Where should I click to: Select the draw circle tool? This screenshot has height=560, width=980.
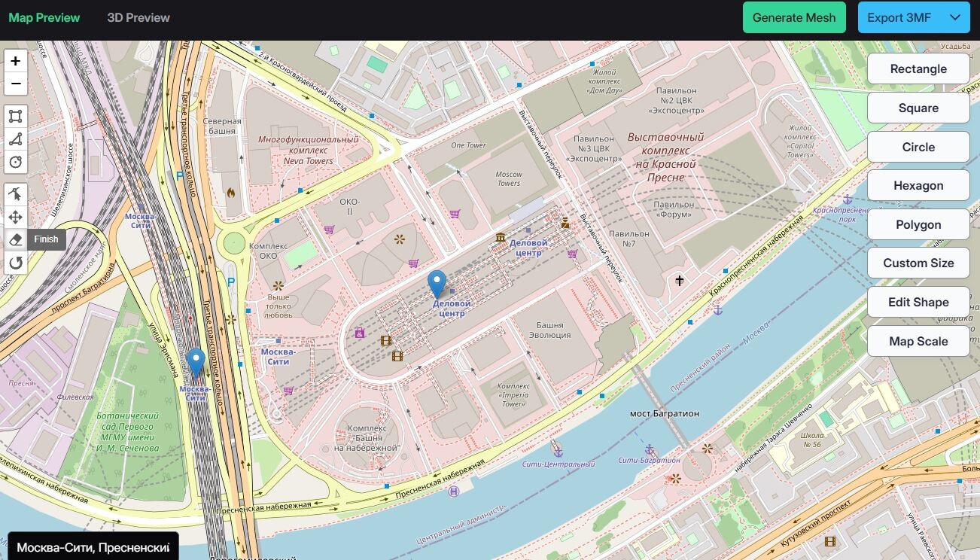coord(15,162)
